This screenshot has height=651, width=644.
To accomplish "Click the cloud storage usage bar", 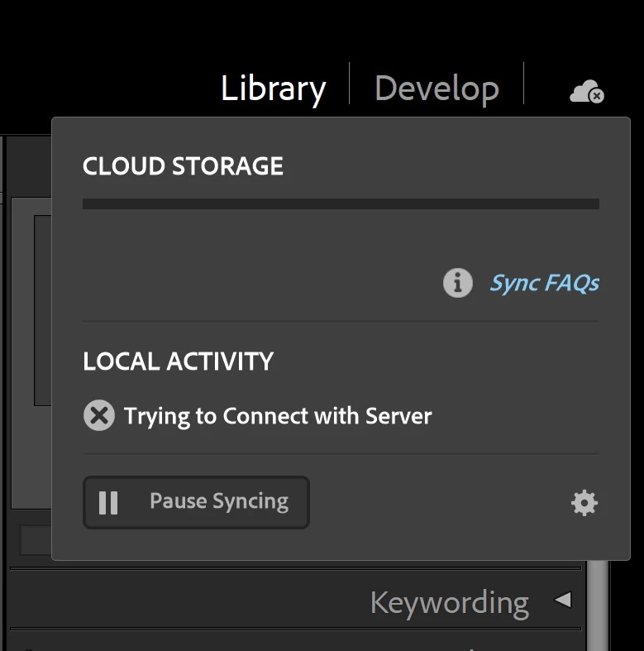I will click(x=341, y=203).
